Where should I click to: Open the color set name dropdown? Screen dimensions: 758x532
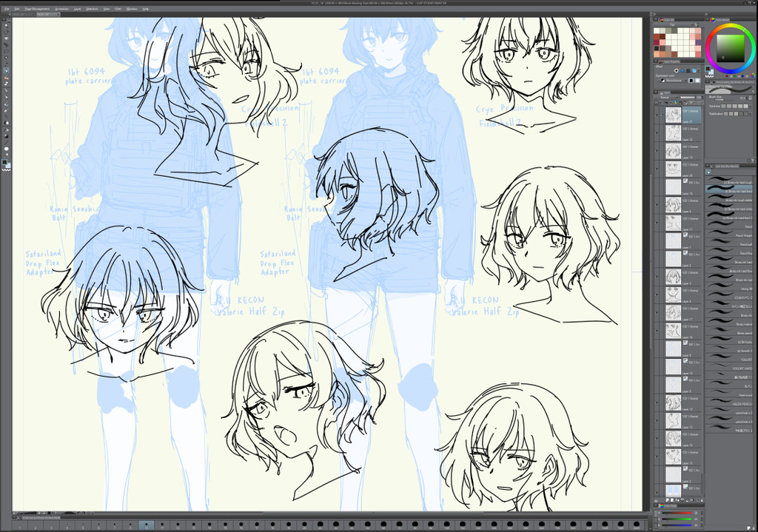[674, 24]
